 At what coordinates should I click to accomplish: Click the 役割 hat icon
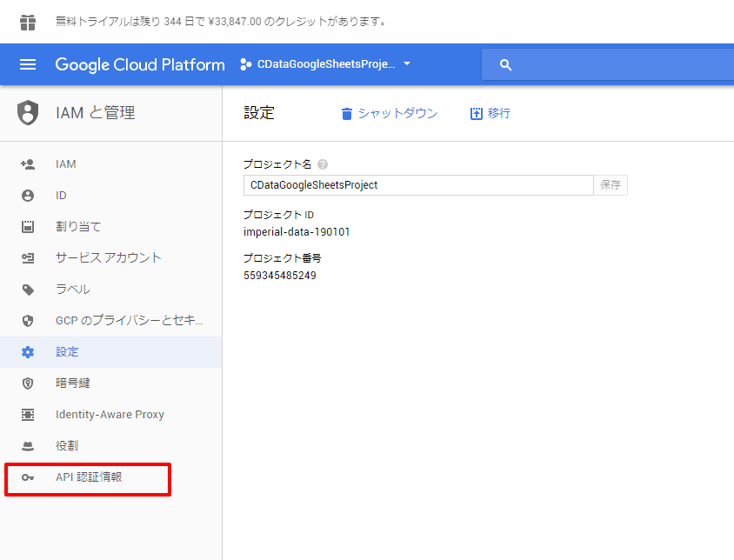click(28, 446)
